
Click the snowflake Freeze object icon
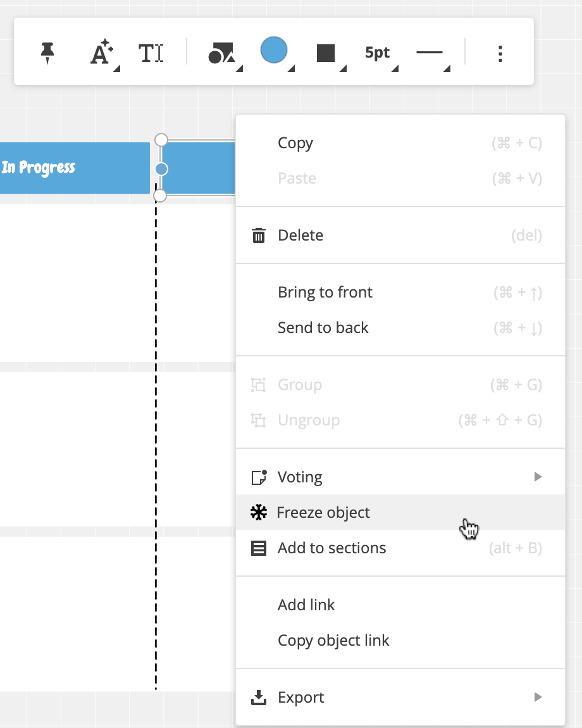[x=259, y=512]
